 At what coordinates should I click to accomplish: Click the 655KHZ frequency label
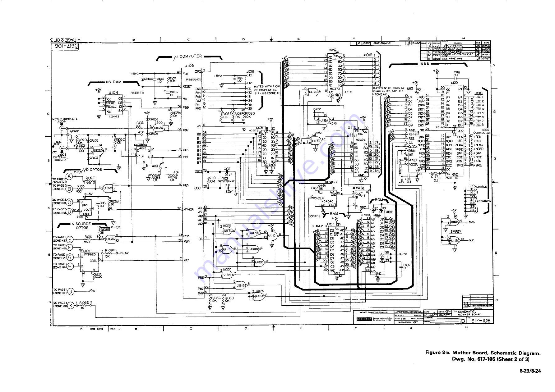(x=315, y=216)
